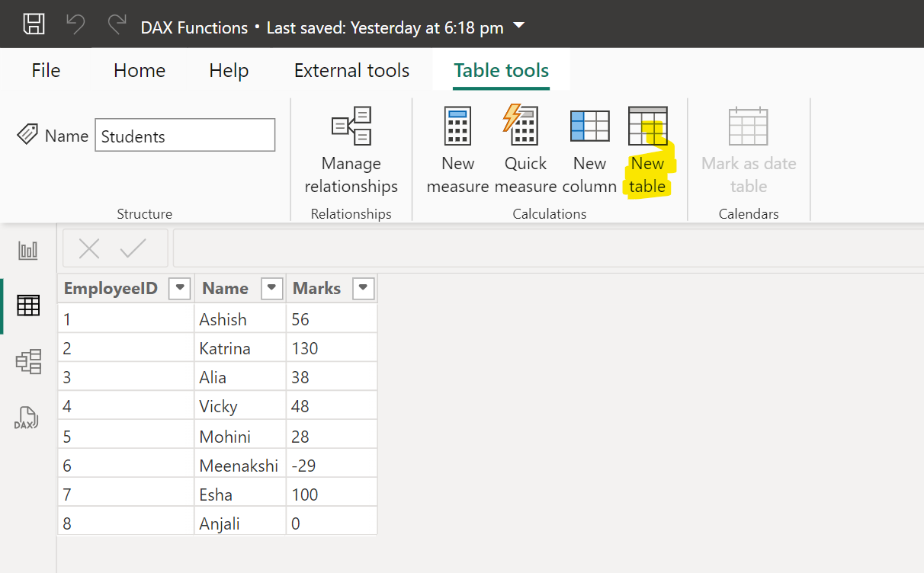Commit the formula with the checkmark button
924x573 pixels.
(133, 248)
